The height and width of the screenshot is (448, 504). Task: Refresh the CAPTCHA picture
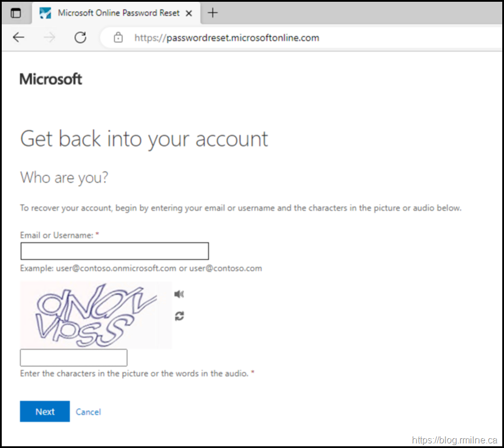(180, 316)
